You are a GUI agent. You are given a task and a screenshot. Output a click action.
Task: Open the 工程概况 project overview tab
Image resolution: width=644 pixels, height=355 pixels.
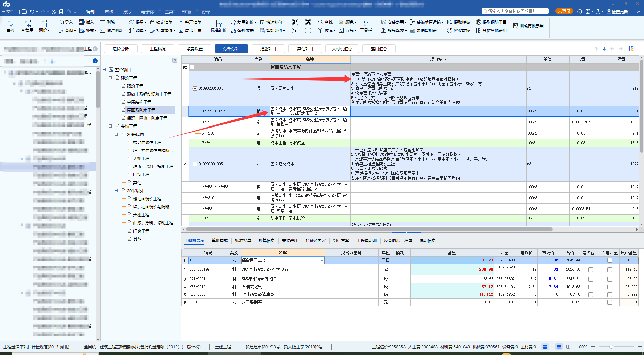point(158,49)
